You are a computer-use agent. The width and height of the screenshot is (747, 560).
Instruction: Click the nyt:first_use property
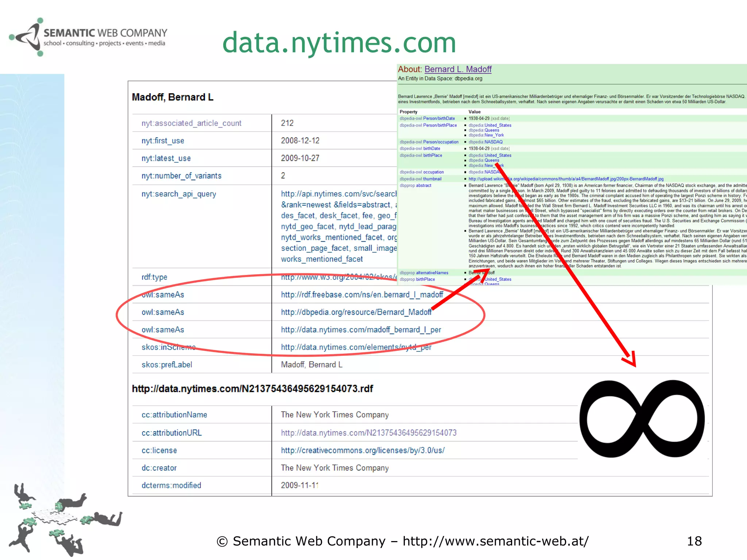coord(163,141)
